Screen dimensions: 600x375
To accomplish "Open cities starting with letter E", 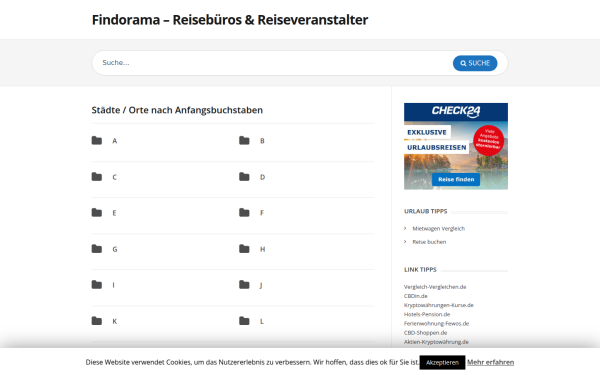I will [114, 213].
